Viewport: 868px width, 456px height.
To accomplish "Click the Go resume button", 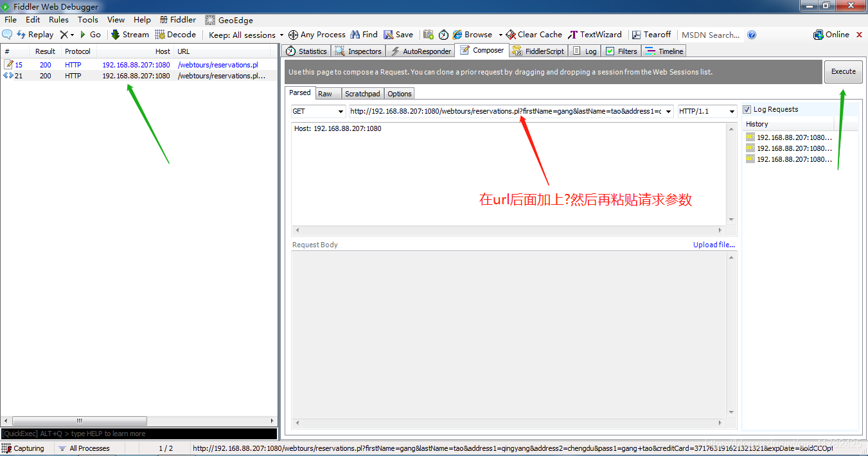I will (90, 35).
